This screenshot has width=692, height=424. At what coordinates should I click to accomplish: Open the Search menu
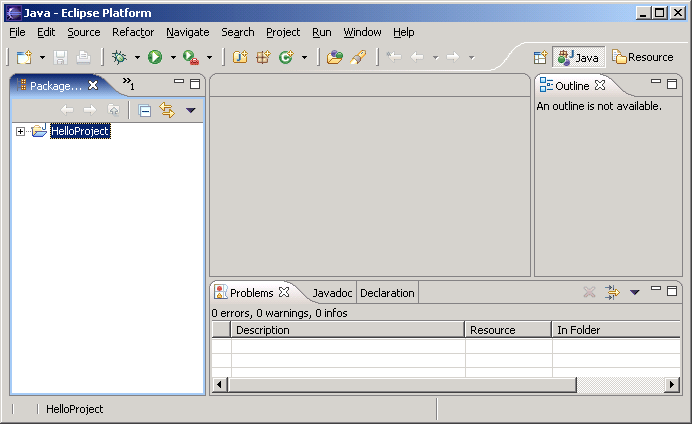pyautogui.click(x=238, y=32)
